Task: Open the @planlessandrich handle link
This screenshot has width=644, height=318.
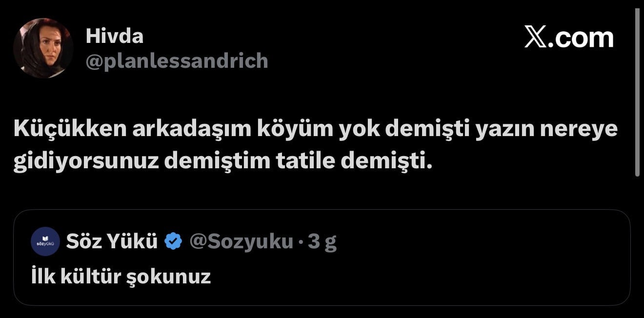Action: [x=177, y=61]
